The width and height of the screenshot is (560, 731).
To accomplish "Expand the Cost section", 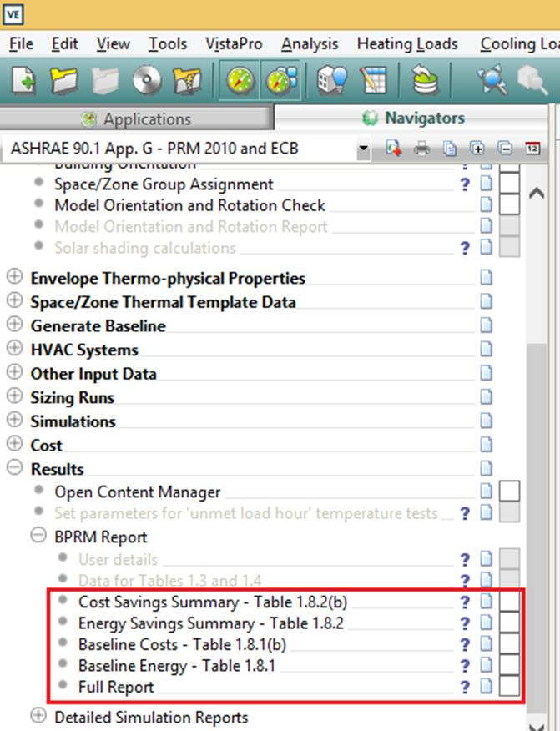I will pyautogui.click(x=14, y=443).
